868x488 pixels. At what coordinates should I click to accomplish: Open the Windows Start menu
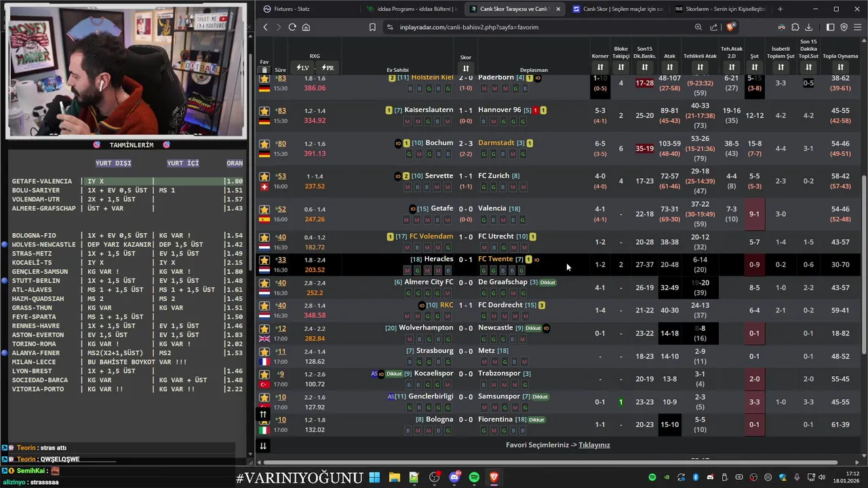[374, 478]
